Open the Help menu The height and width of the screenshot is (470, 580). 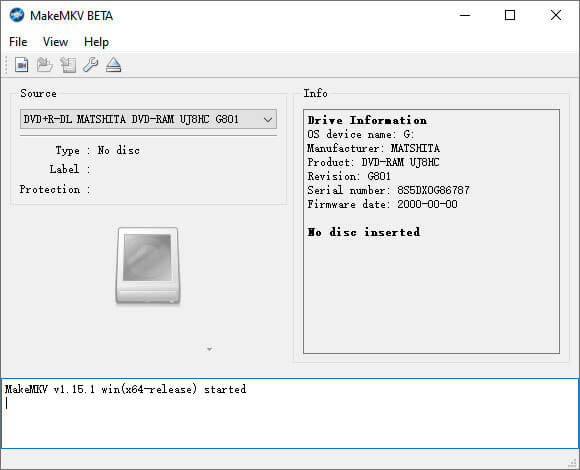(97, 42)
